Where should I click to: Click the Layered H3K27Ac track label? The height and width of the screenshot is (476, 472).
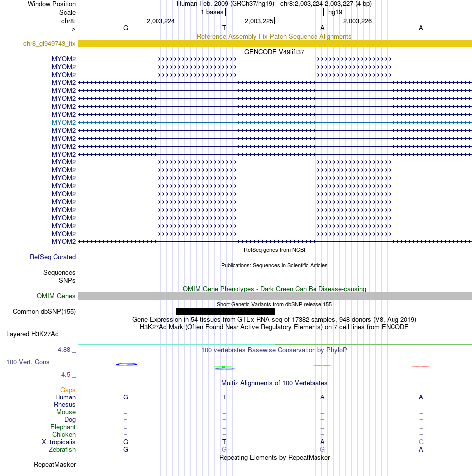click(x=32, y=334)
